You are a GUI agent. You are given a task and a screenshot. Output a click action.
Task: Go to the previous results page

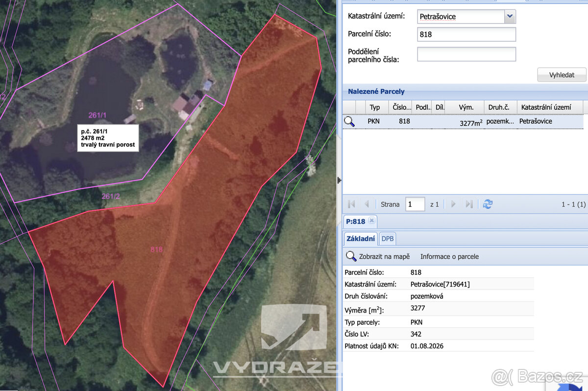(366, 204)
